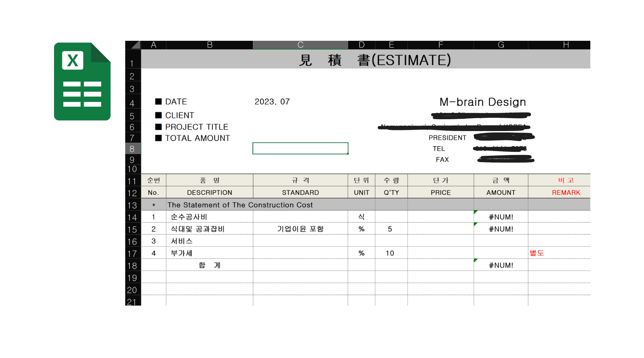
Task: Click the black square bullet beside DATE
Action: point(158,102)
